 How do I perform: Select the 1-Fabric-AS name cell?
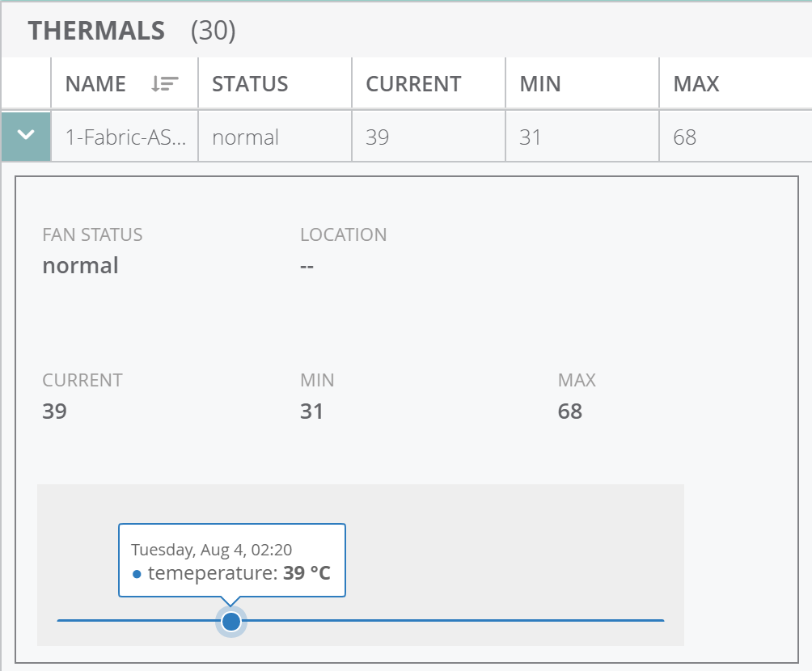(x=125, y=137)
